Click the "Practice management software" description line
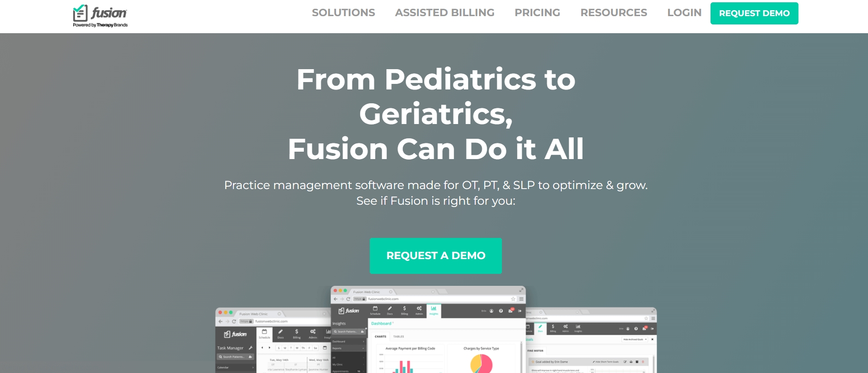 pyautogui.click(x=436, y=185)
